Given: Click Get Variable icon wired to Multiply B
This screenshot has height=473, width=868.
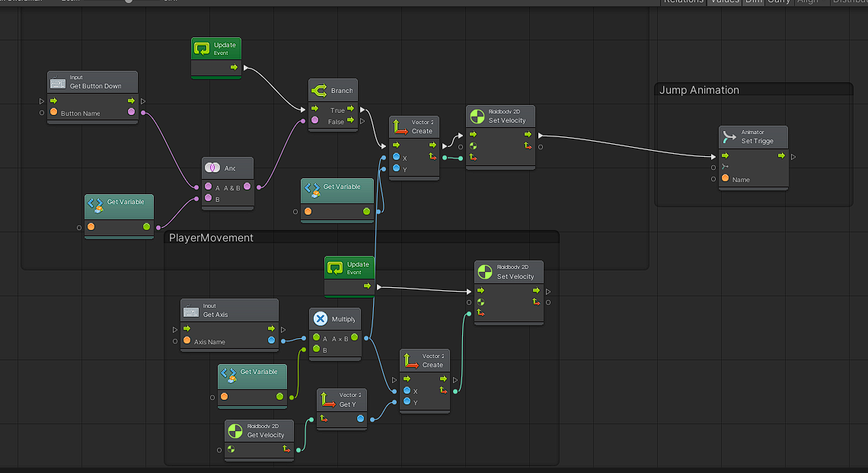Looking at the screenshot, I should coord(228,376).
